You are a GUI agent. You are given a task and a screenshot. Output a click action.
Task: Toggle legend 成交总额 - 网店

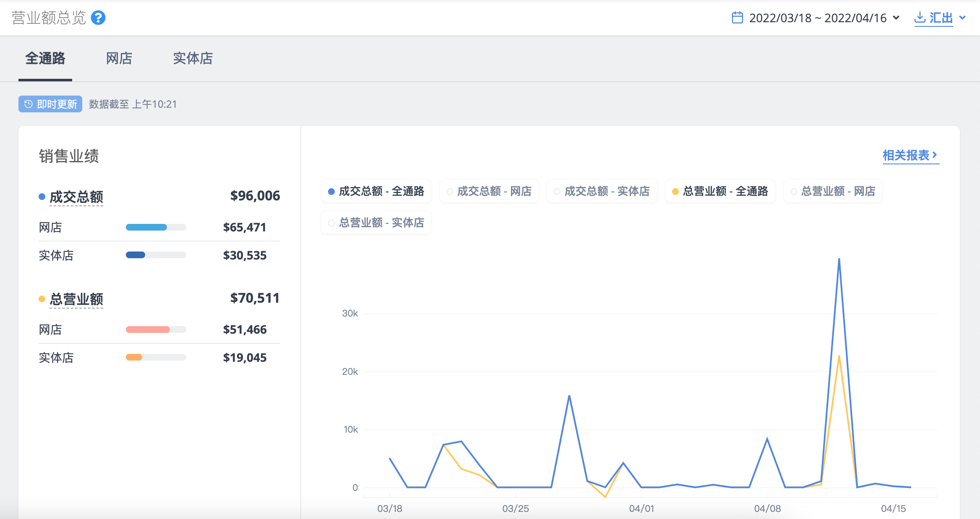[489, 191]
